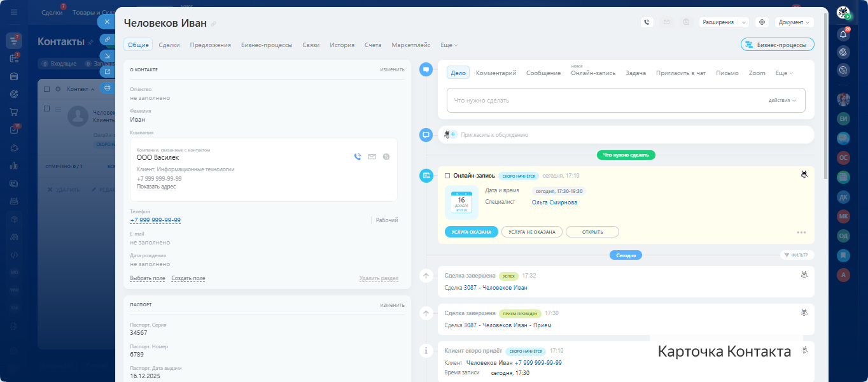Click the call icon for ООО Василек
This screenshot has height=382, width=868.
point(358,157)
